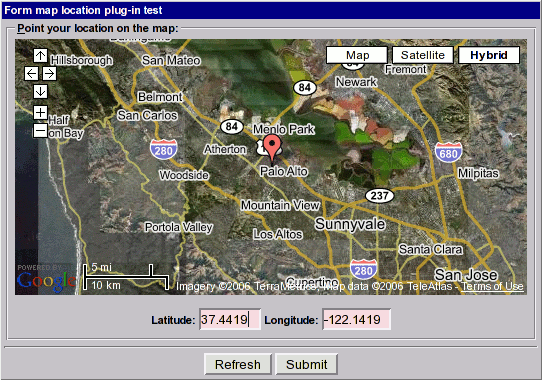Pan the map left with arrow
The image size is (542, 380).
(x=31, y=73)
